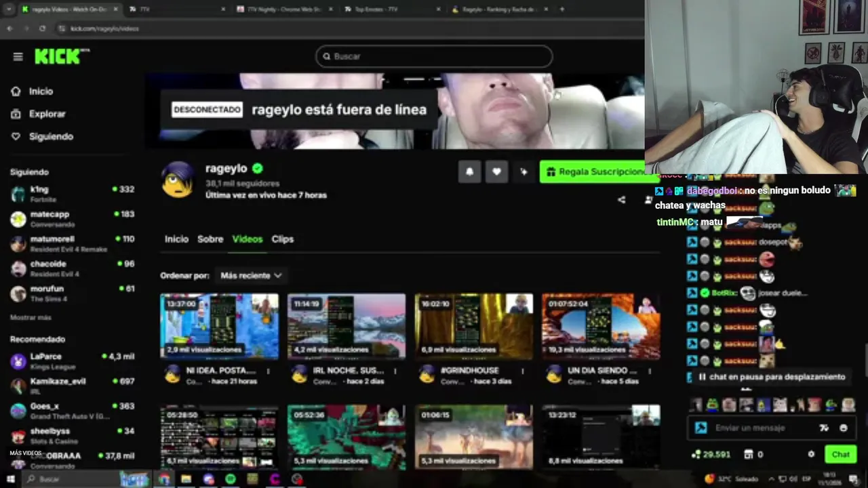This screenshot has height=488, width=868.
Task: Select the Videos tab
Action: point(247,239)
